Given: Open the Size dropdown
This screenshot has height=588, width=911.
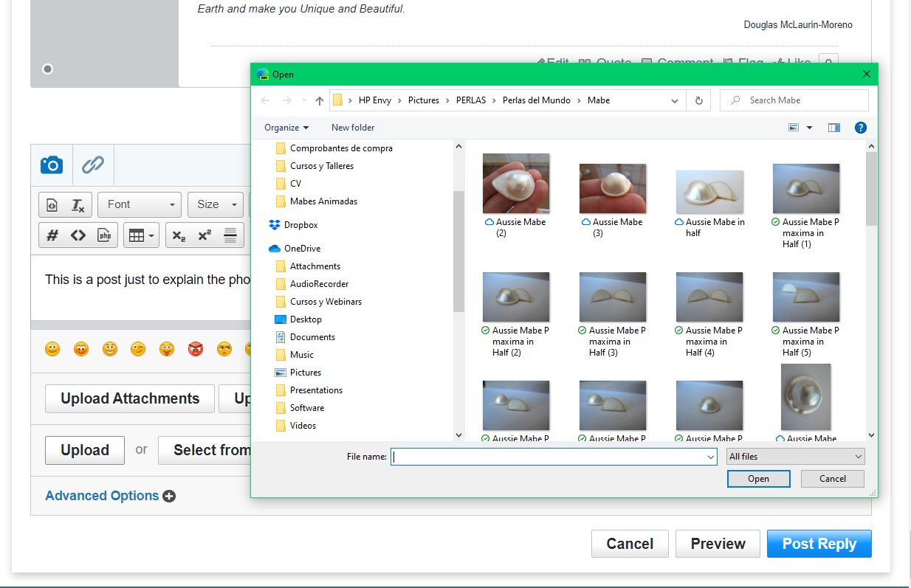Looking at the screenshot, I should click(216, 204).
